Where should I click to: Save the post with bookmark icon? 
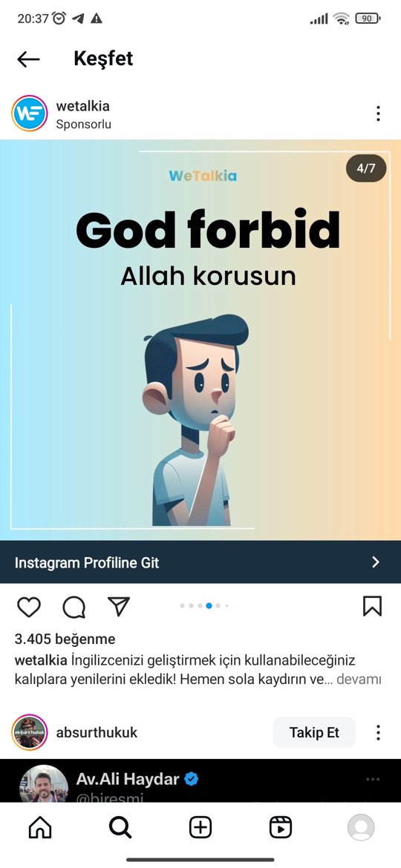372,607
